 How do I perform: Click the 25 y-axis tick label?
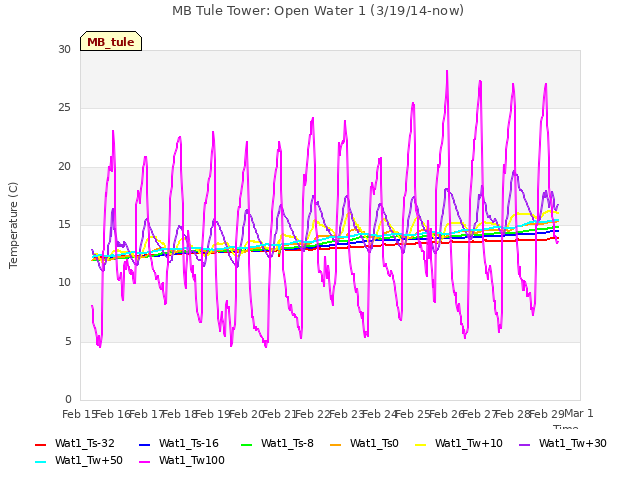point(64,108)
